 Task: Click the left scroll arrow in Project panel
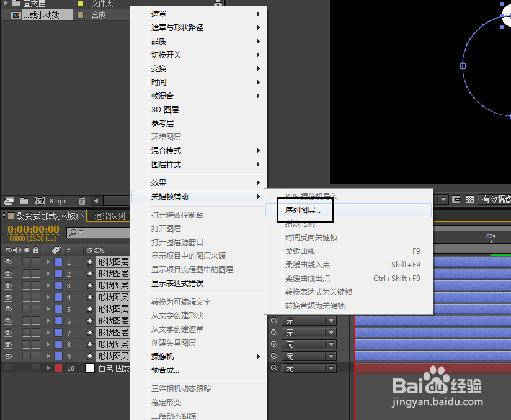pyautogui.click(x=96, y=201)
